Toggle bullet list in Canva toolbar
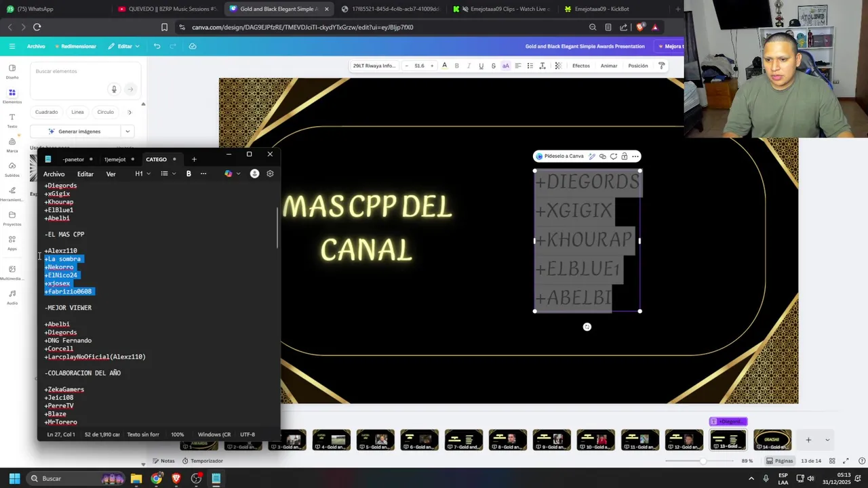The image size is (868, 488). pyautogui.click(x=530, y=66)
